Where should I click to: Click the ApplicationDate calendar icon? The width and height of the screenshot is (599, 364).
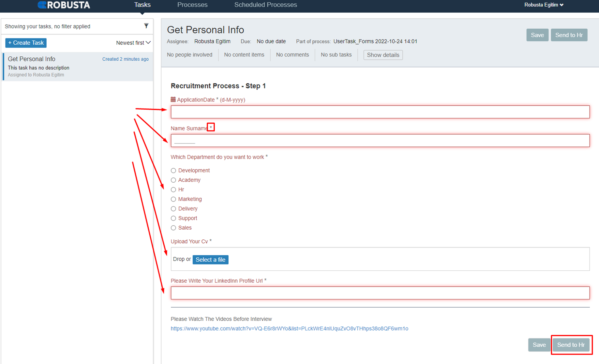click(x=173, y=99)
